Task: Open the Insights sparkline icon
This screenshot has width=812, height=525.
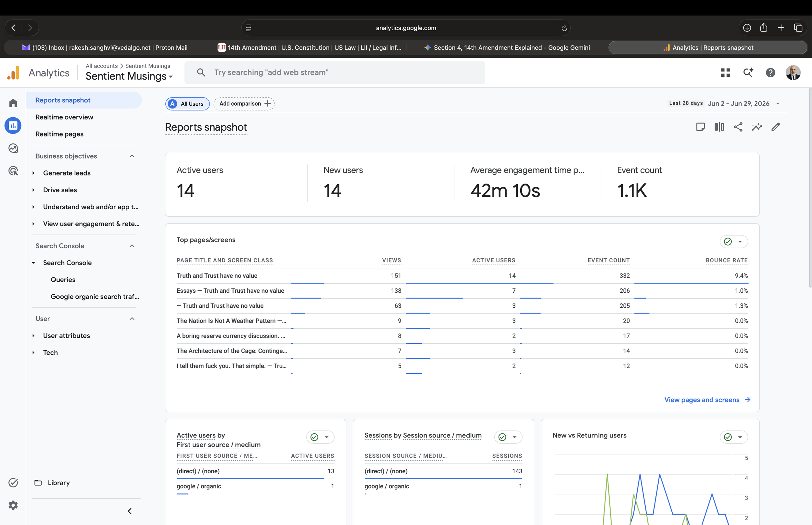Action: (757, 127)
